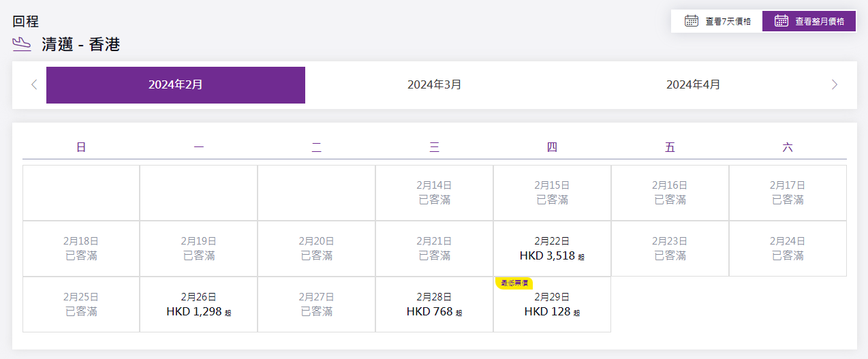Click the calendar icon beside 查看整月價格

(781, 20)
